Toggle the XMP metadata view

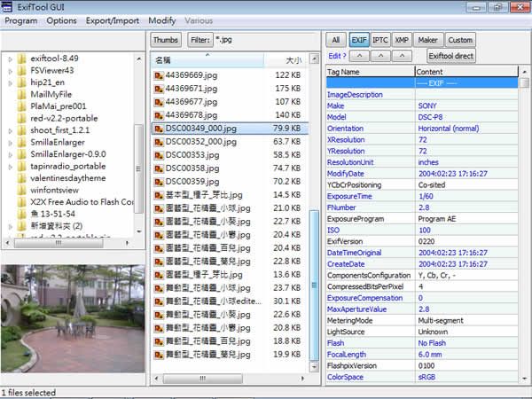(402, 40)
